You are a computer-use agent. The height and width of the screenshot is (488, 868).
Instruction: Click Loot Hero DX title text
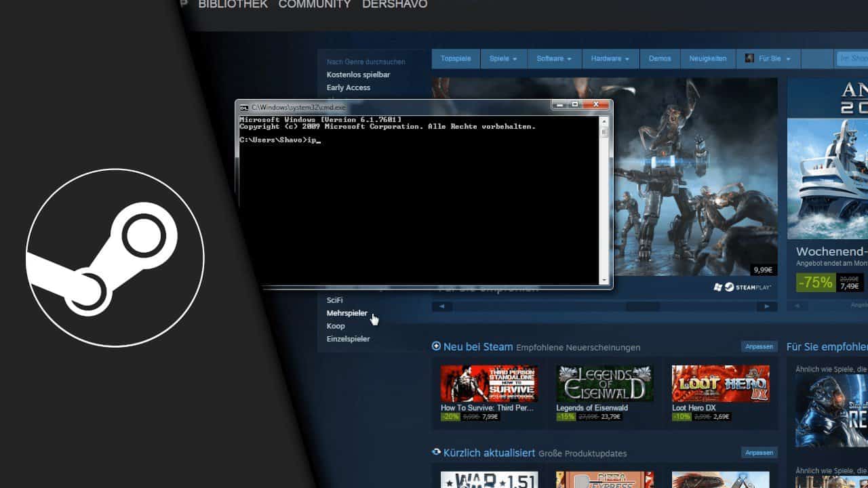[694, 408]
